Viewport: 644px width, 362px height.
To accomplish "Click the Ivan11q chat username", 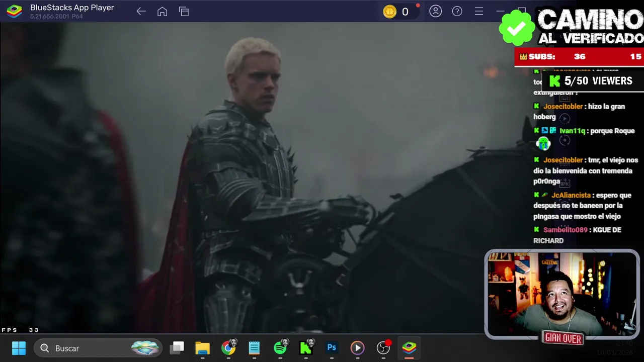I will [x=572, y=131].
